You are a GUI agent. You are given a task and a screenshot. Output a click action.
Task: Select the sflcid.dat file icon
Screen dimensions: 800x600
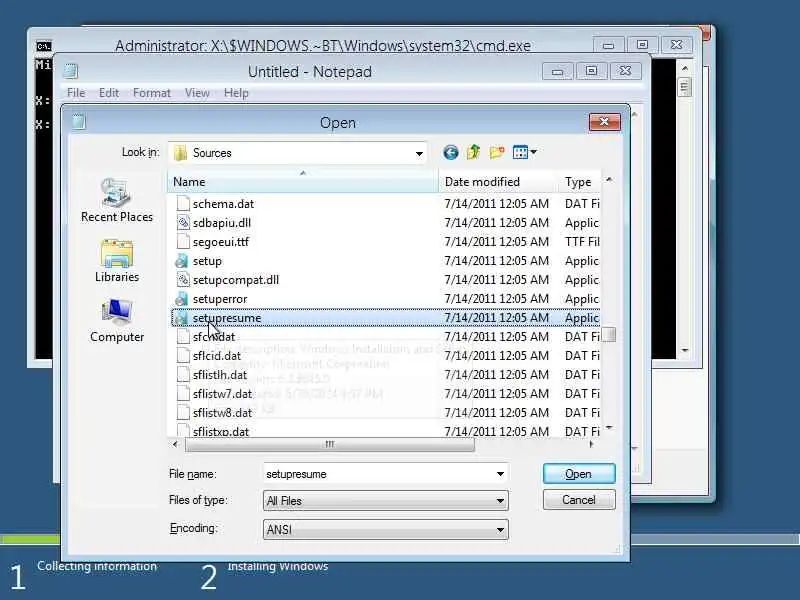183,356
